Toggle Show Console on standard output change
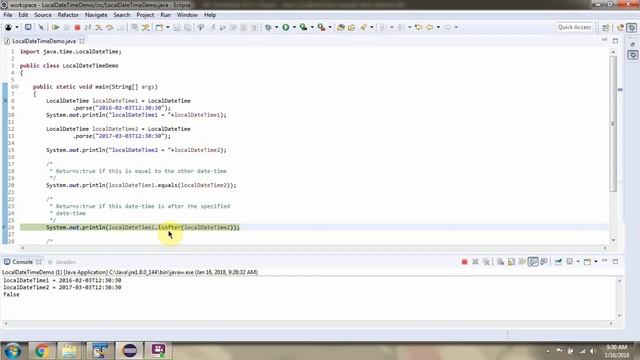Image resolution: width=640 pixels, height=360 pixels. tap(533, 262)
